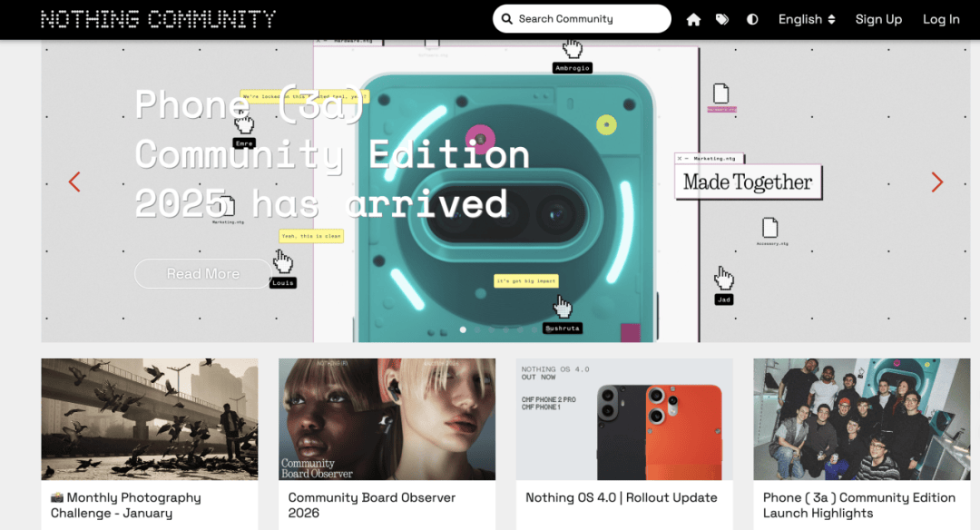Focus the Search Community input field

pos(590,19)
